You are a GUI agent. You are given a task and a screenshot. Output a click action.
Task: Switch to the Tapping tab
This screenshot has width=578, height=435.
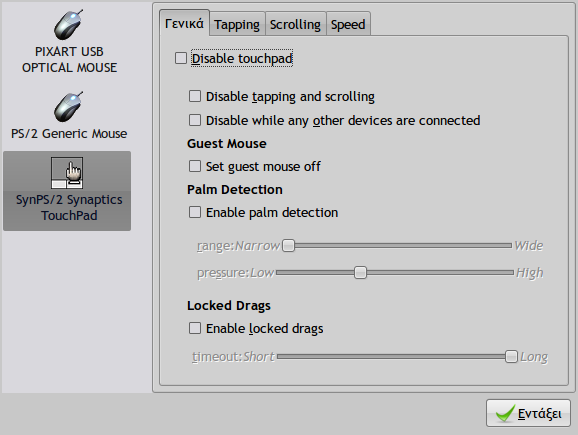click(x=237, y=24)
